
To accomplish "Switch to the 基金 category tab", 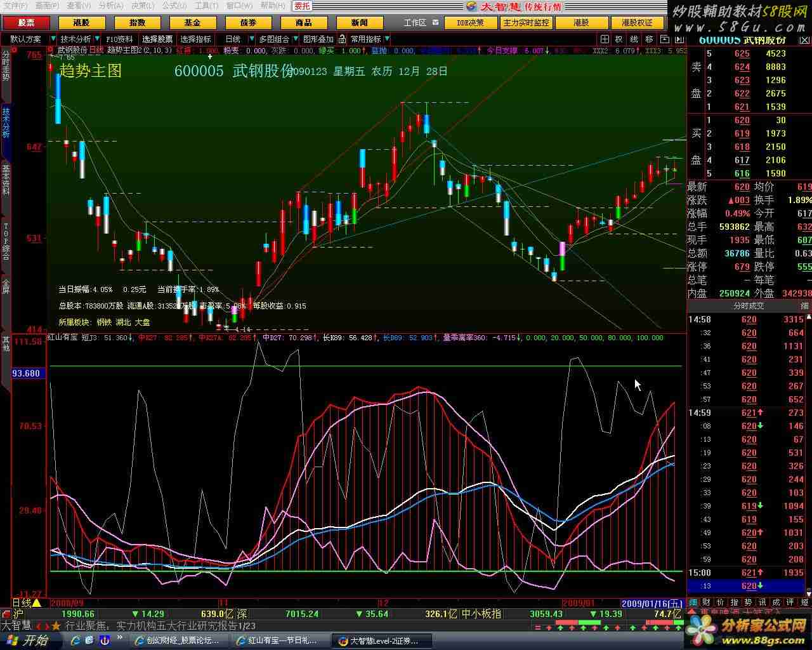I will point(192,22).
